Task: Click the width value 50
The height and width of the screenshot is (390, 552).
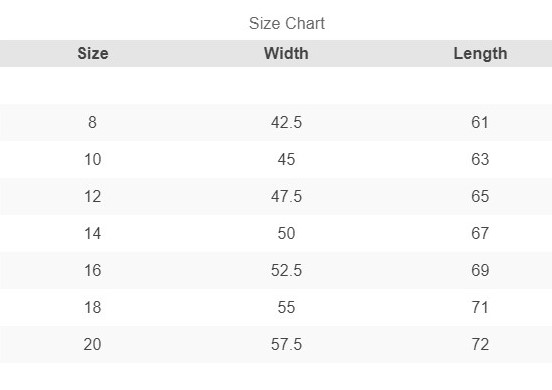Action: click(286, 233)
